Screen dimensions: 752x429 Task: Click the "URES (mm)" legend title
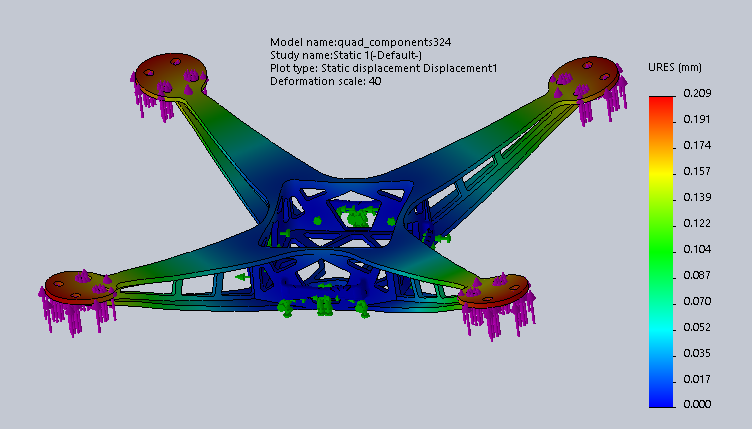[x=675, y=67]
